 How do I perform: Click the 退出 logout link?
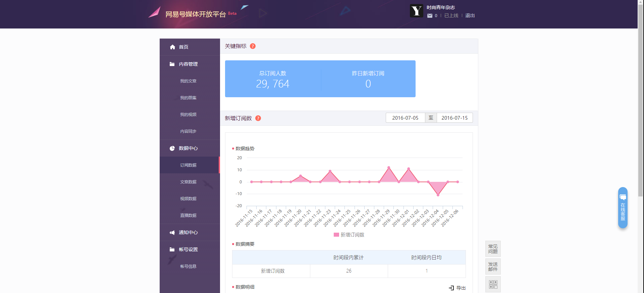[x=470, y=16]
